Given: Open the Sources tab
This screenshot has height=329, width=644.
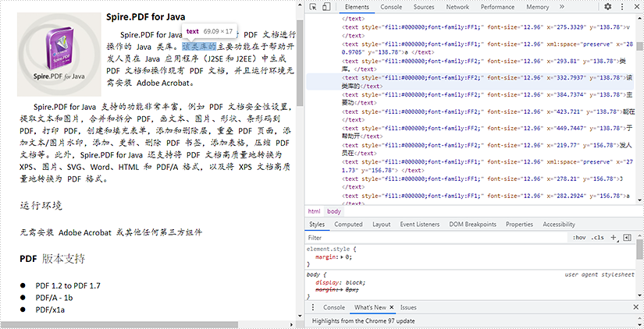Looking at the screenshot, I should [x=424, y=7].
